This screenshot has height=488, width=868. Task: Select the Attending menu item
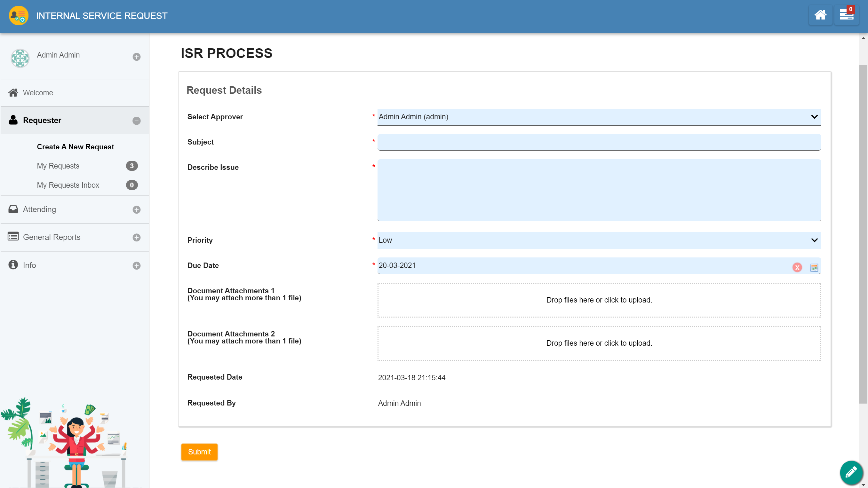coord(39,209)
